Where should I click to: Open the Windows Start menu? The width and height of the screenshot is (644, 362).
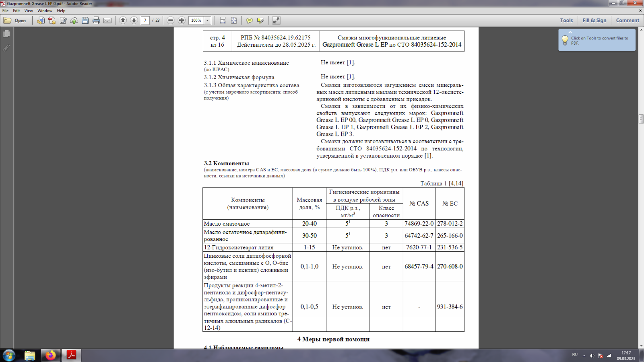[x=9, y=356]
